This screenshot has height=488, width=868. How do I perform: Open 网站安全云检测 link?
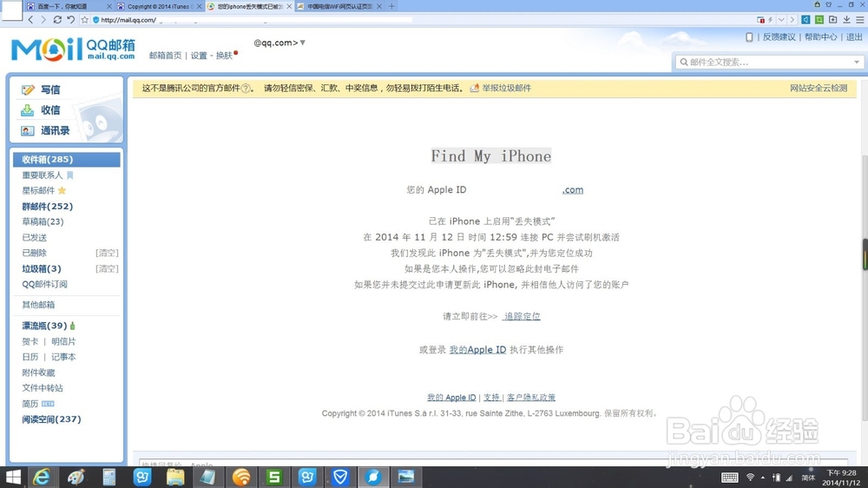[x=819, y=88]
